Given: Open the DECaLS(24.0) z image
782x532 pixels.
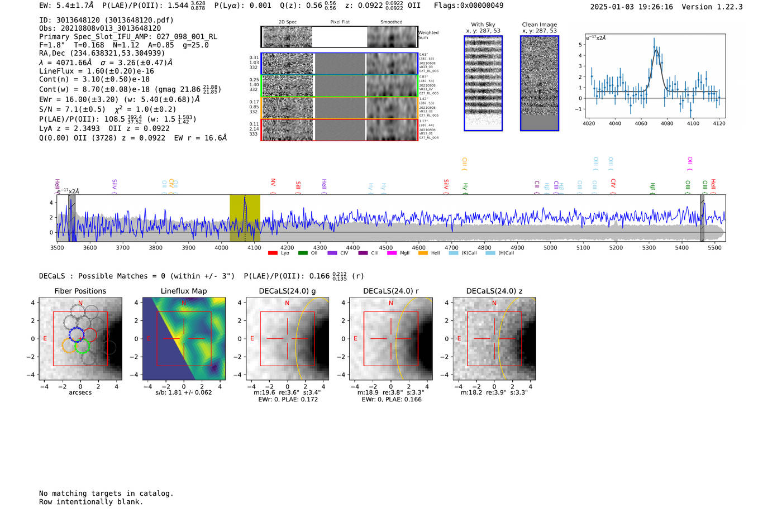Looking at the screenshot, I should pos(494,339).
